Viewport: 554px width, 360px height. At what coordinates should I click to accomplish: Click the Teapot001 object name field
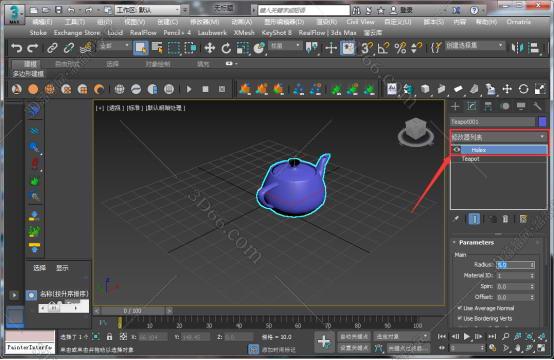(x=493, y=122)
